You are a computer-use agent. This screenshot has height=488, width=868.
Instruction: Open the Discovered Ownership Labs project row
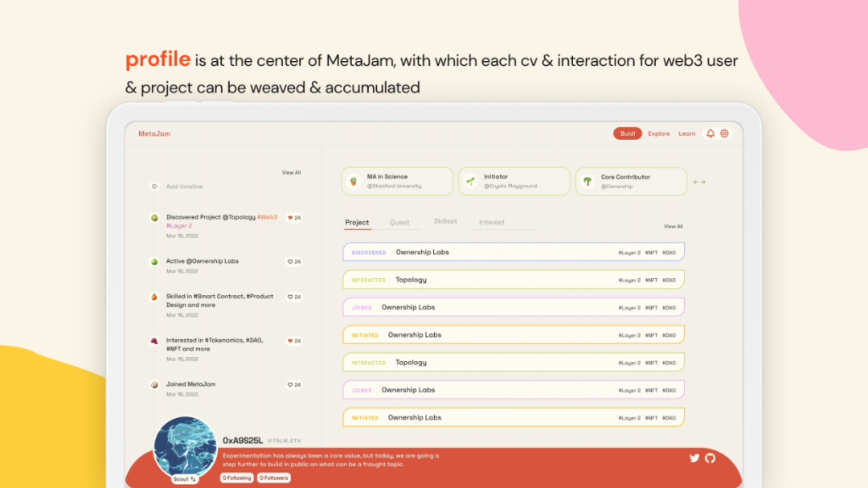[x=514, y=252]
